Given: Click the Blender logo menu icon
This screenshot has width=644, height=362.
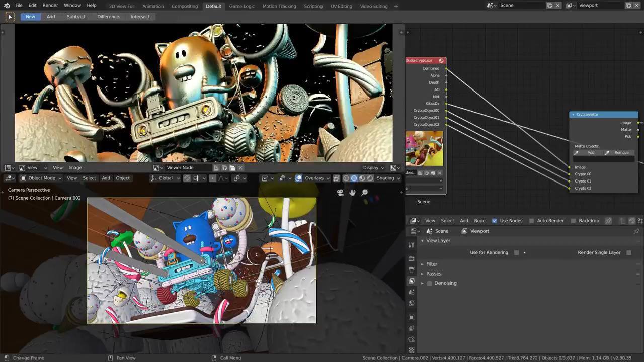Looking at the screenshot, I should tap(7, 6).
